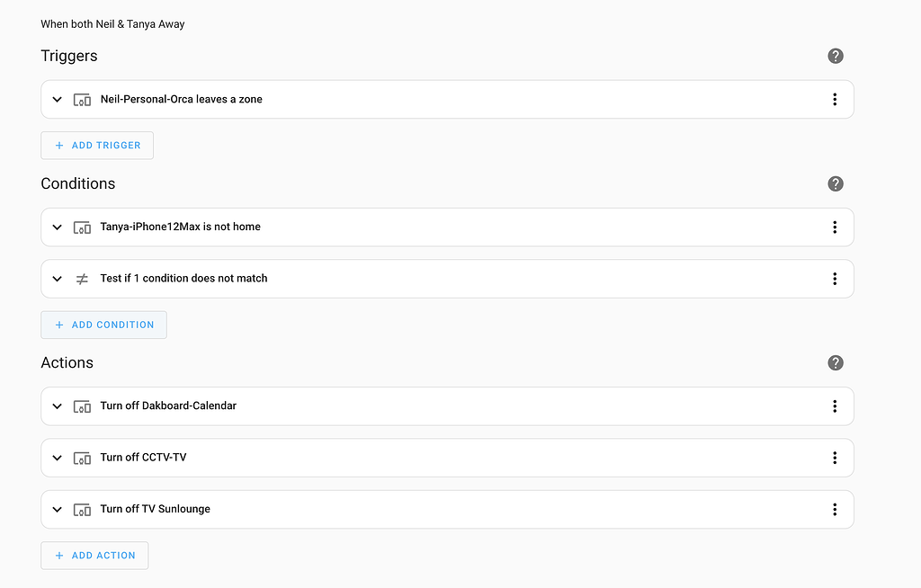Image resolution: width=921 pixels, height=588 pixels.
Task: Expand the Test if 1 condition does not match row
Action: (57, 279)
